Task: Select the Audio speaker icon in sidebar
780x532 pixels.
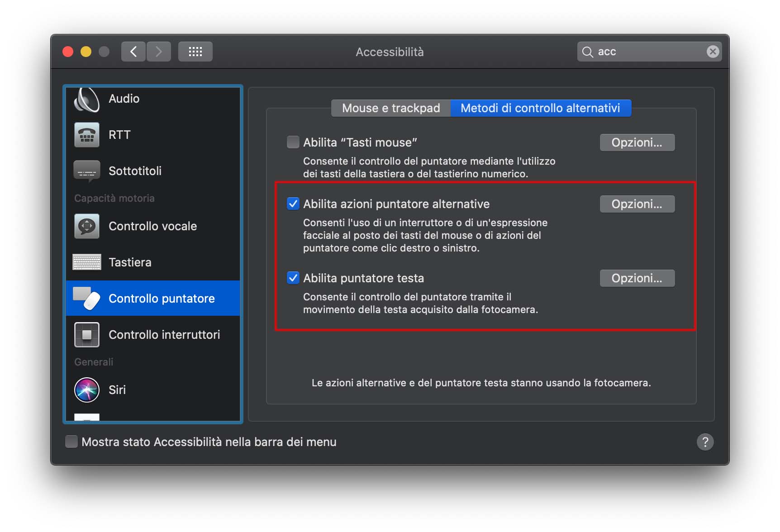Action: pos(86,99)
